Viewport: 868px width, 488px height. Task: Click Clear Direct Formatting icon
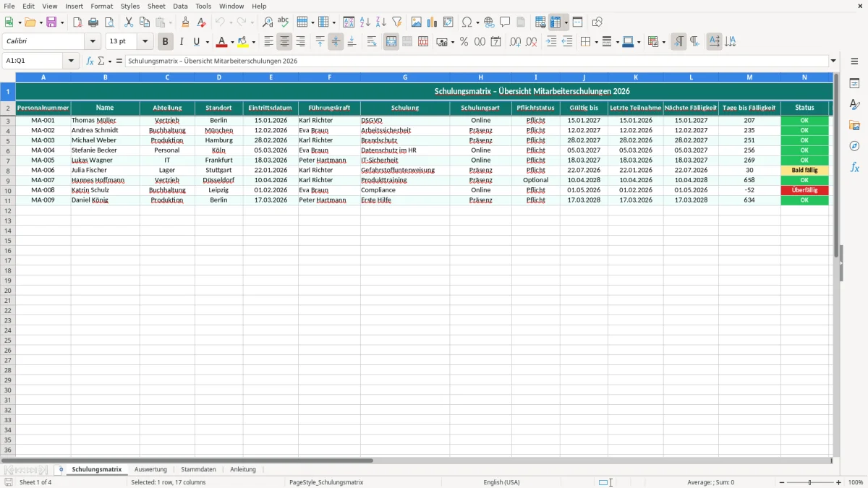(x=201, y=22)
